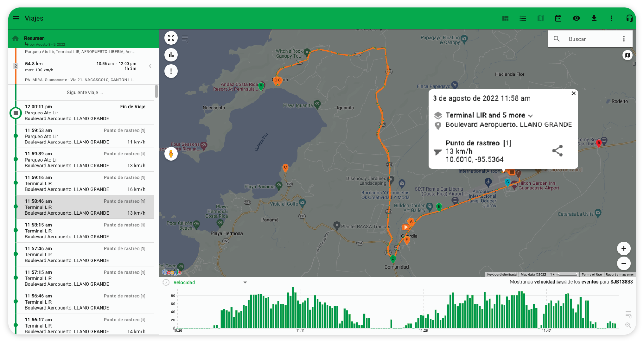Switch to list view icon
644x344 pixels.
click(x=523, y=18)
